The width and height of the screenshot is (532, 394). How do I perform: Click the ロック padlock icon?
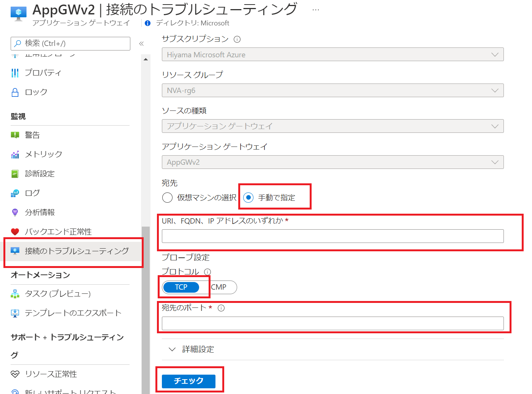click(15, 92)
